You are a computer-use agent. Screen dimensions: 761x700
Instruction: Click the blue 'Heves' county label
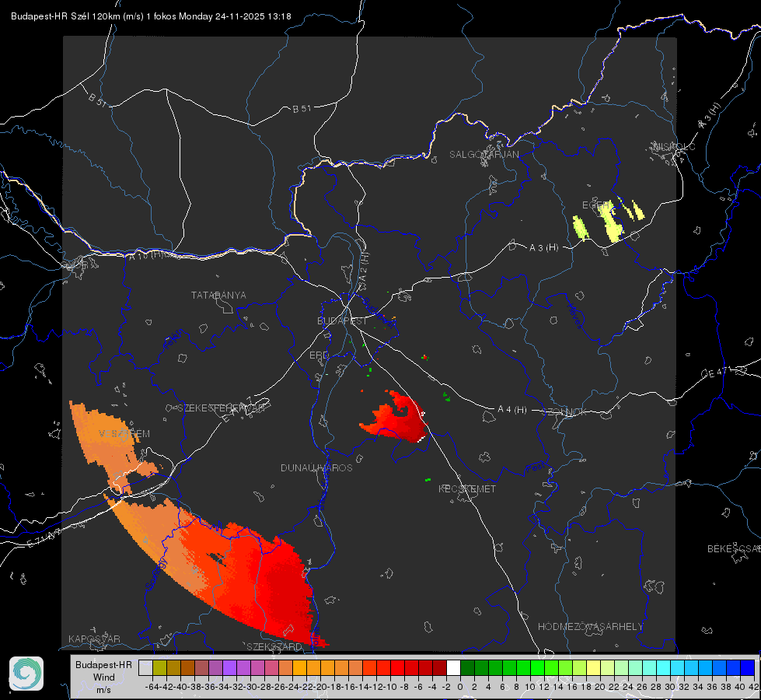coord(575,317)
